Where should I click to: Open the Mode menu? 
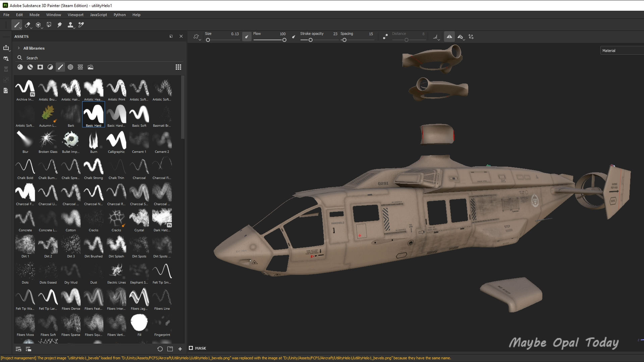pos(34,15)
